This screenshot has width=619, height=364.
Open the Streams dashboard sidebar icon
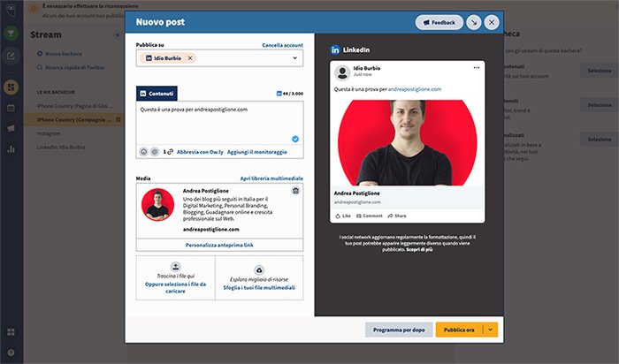(x=11, y=87)
